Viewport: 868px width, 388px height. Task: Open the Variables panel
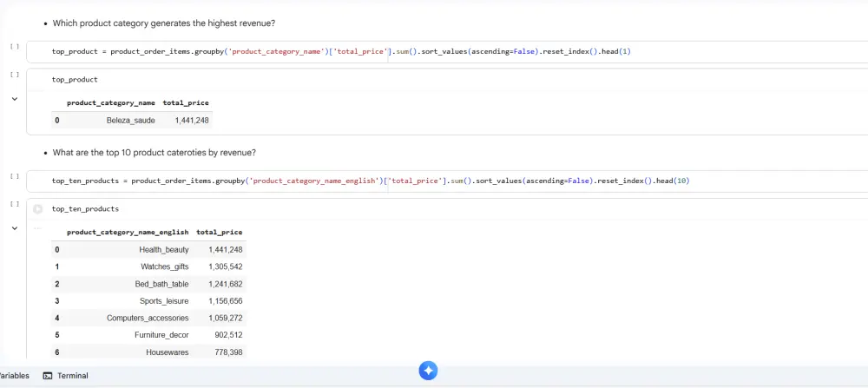point(14,376)
